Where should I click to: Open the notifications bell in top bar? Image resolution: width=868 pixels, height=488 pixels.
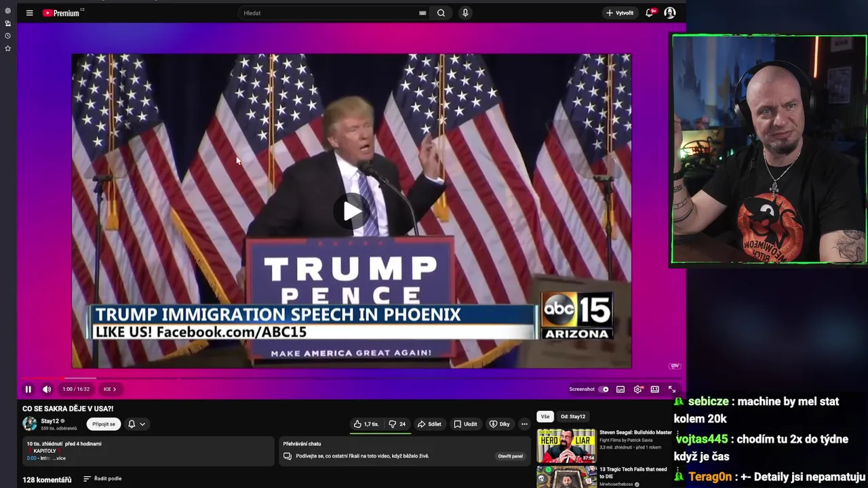tap(650, 13)
